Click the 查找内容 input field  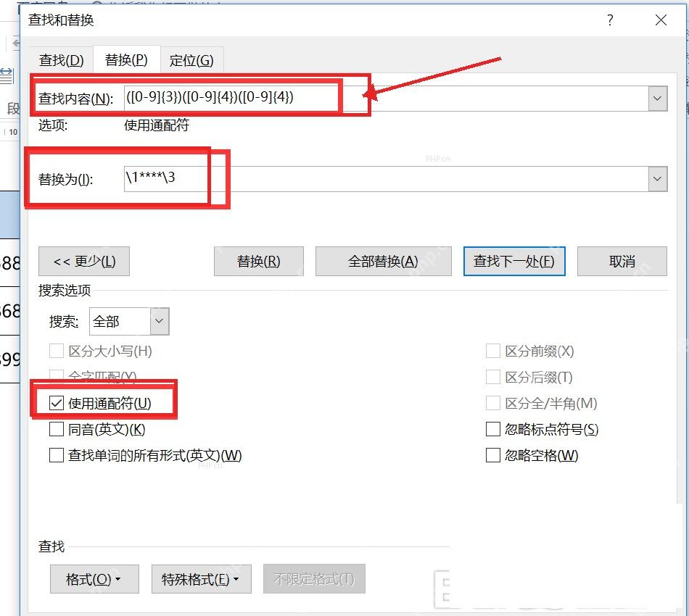click(x=387, y=98)
